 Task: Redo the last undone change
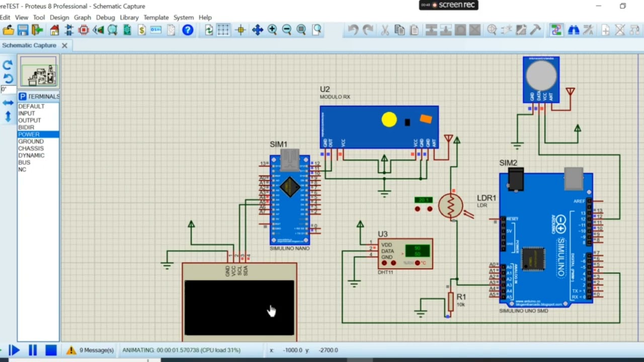click(x=368, y=30)
